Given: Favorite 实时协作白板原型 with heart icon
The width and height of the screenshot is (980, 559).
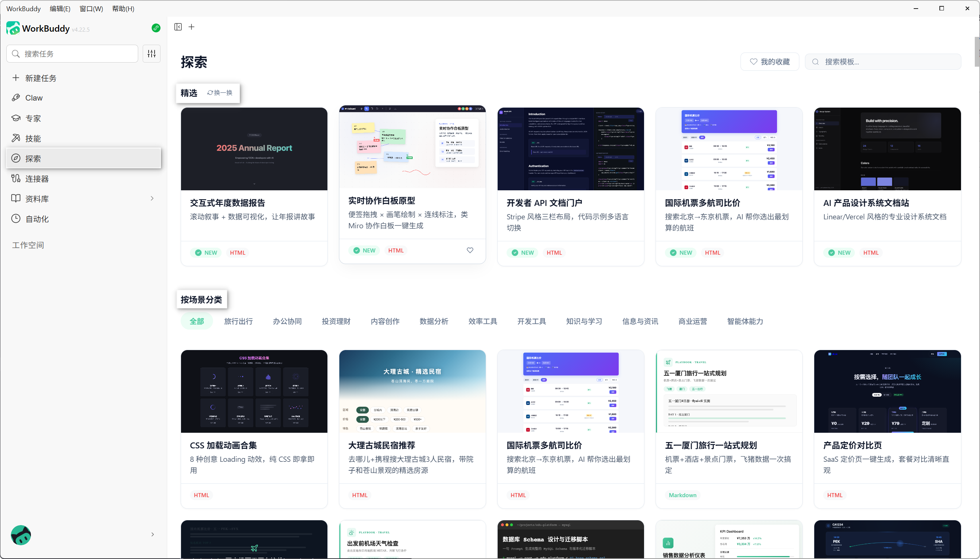Looking at the screenshot, I should pos(470,250).
